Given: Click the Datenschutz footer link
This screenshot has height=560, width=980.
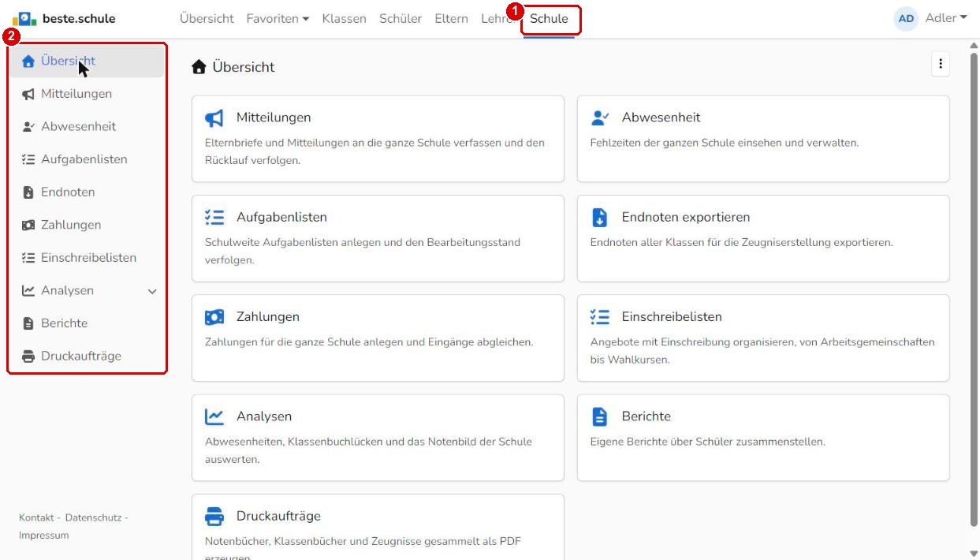Looking at the screenshot, I should point(93,517).
